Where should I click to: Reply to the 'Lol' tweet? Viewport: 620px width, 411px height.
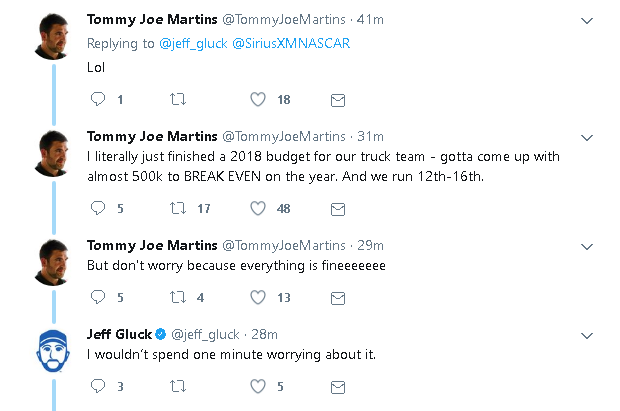tap(98, 99)
